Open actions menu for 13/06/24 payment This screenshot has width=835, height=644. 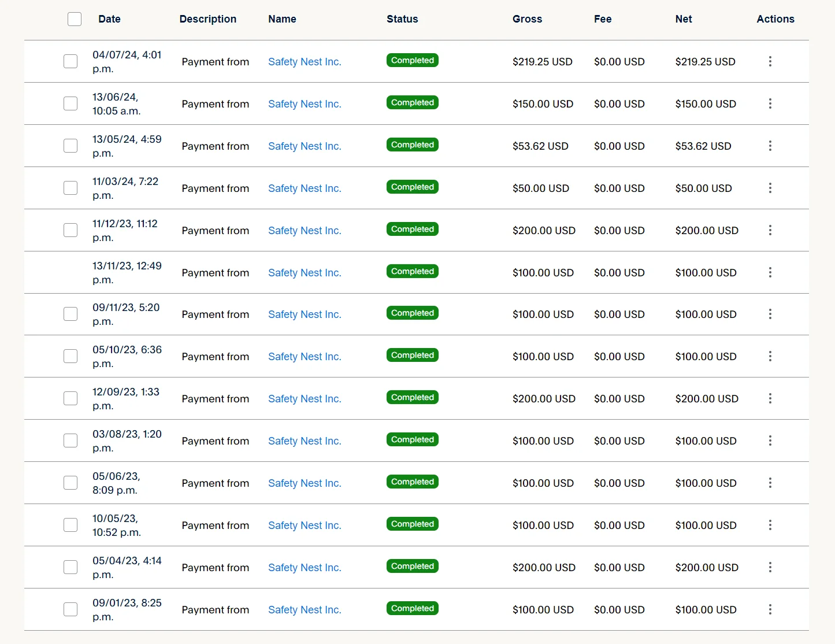[x=770, y=103]
